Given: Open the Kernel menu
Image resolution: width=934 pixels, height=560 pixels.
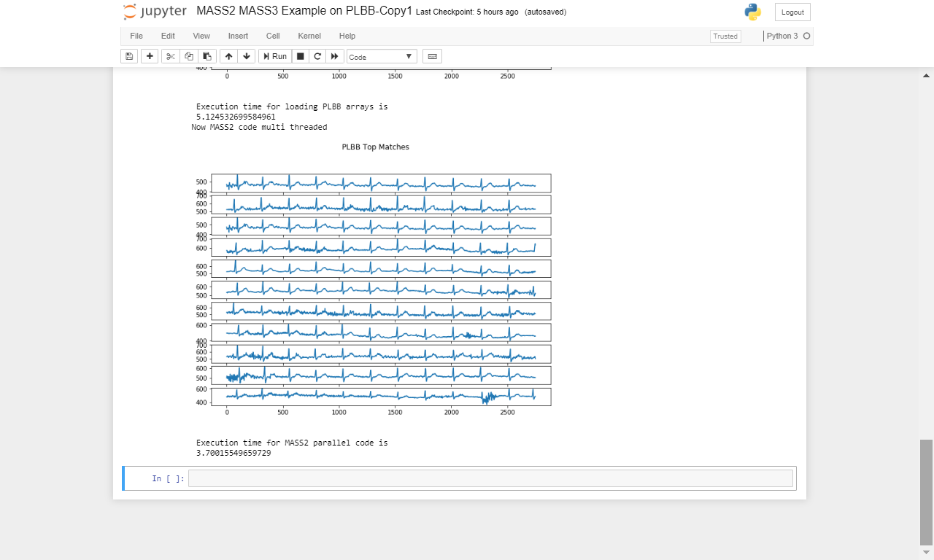Looking at the screenshot, I should 309,36.
